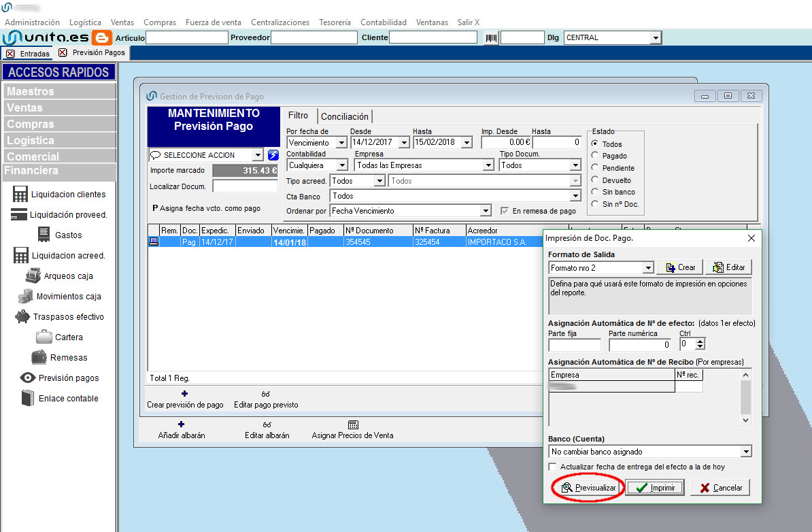The width and height of the screenshot is (812, 532).
Task: Open the Empresa Todas las Empresas dropdown
Action: click(x=488, y=165)
